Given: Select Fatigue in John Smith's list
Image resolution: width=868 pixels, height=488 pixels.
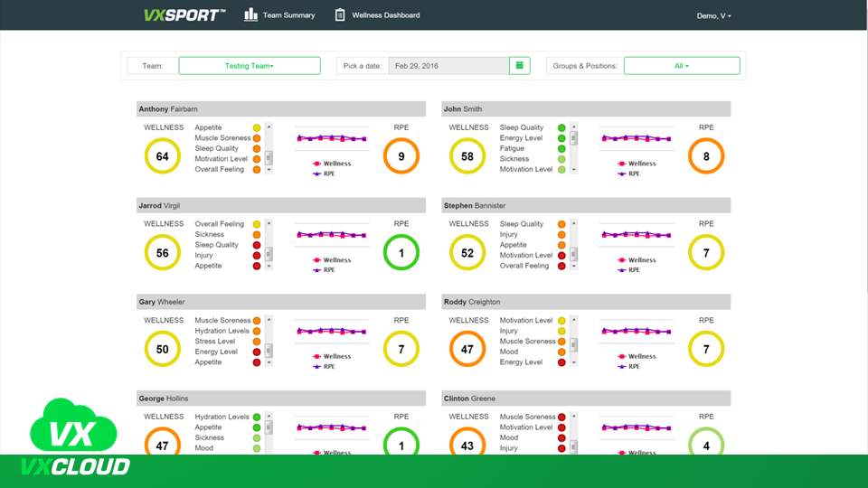Looking at the screenshot, I should pyautogui.click(x=512, y=148).
